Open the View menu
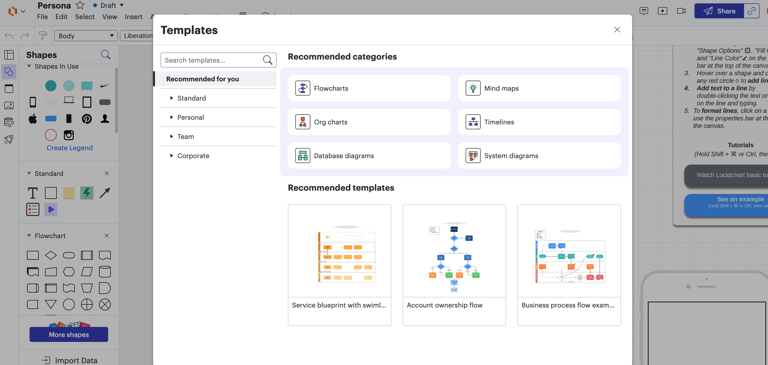 coord(110,17)
